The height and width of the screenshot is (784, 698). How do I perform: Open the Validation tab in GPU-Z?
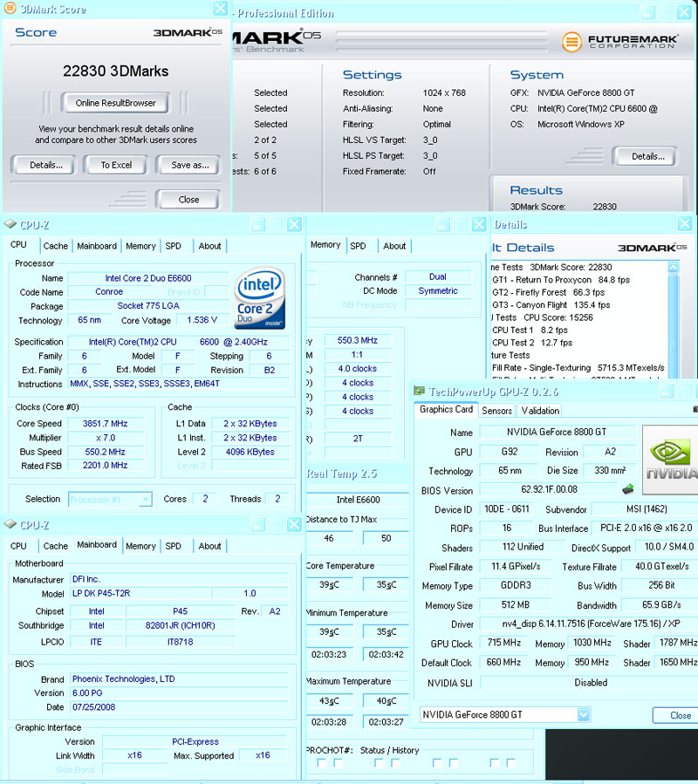coord(540,411)
